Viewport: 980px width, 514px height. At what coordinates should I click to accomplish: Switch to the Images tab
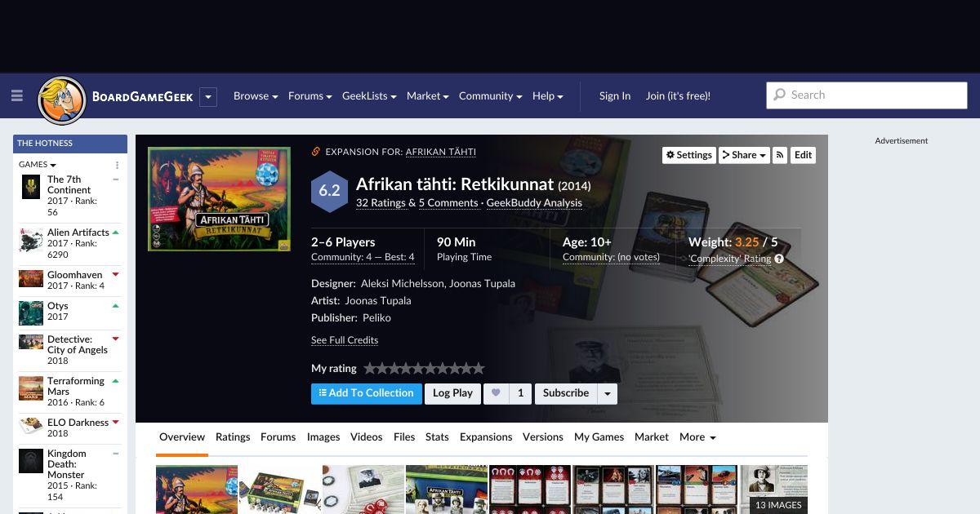(323, 437)
